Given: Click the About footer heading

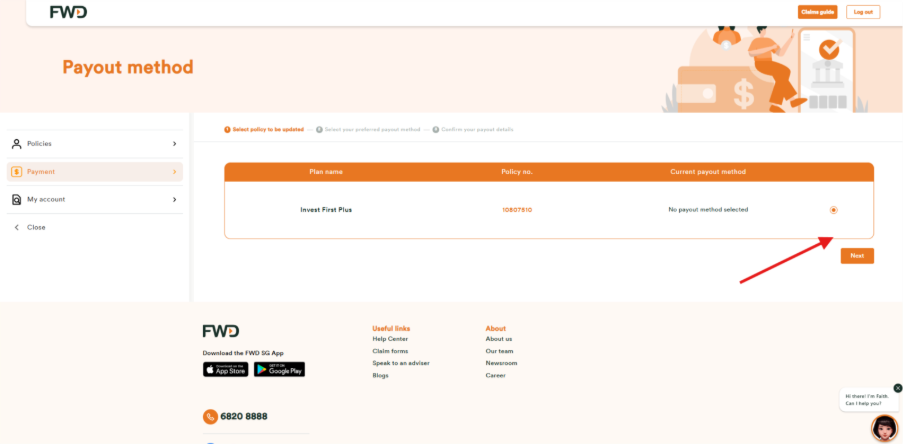Looking at the screenshot, I should 495,329.
